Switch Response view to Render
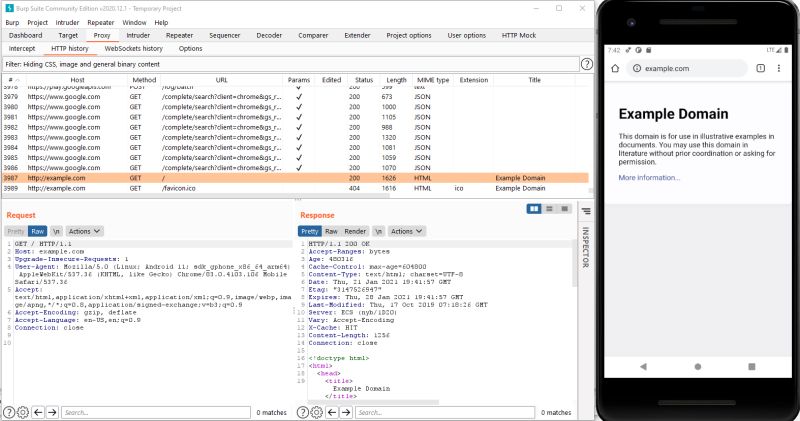The width and height of the screenshot is (800, 421). point(355,231)
